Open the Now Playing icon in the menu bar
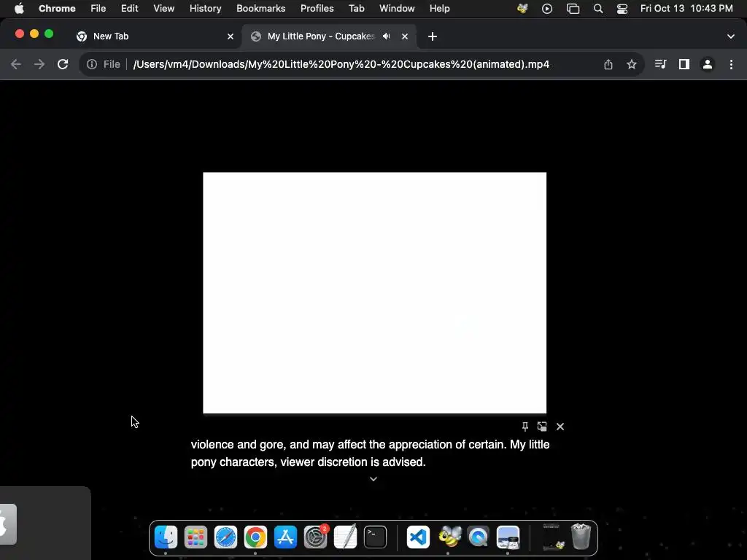This screenshot has height=560, width=747. [x=547, y=9]
